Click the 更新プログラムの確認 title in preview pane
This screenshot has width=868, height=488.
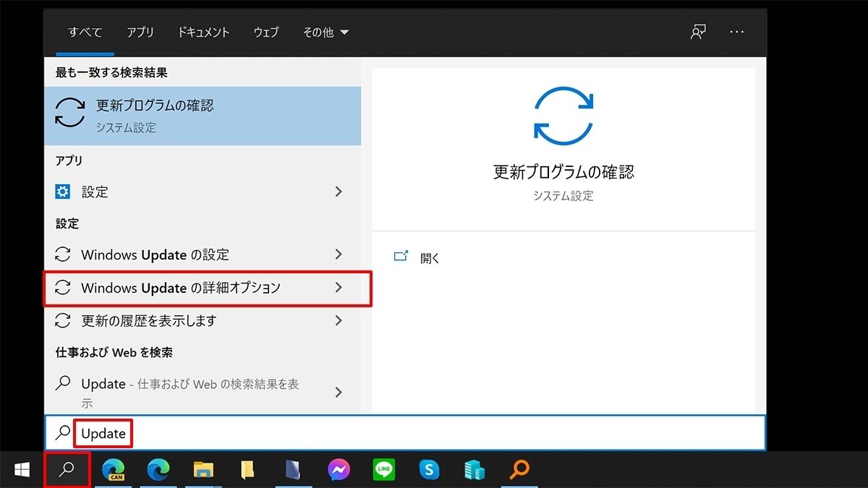click(x=563, y=172)
